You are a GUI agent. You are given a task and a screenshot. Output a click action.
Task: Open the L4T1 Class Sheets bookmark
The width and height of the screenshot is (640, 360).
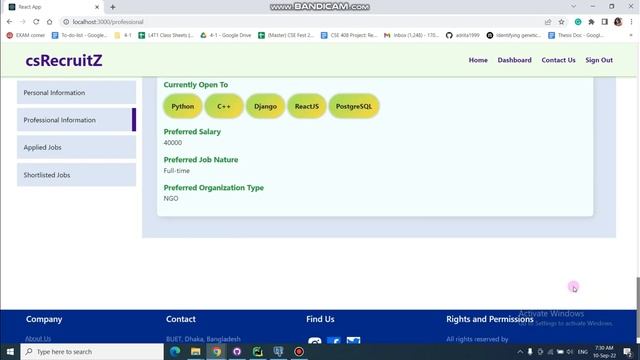(x=166, y=36)
